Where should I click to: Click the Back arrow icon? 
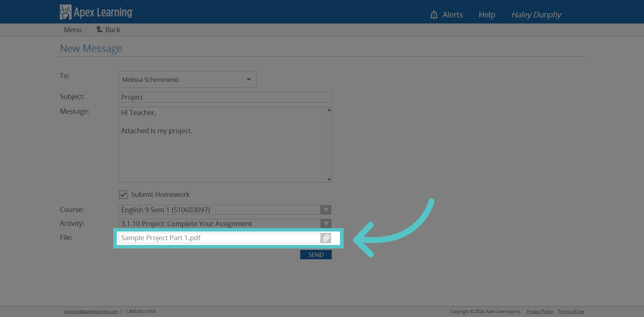point(99,29)
